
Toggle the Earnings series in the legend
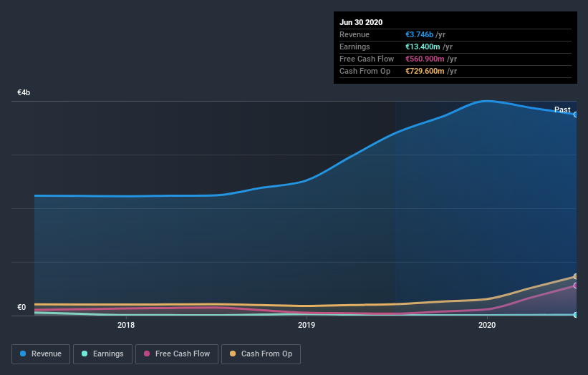102,354
